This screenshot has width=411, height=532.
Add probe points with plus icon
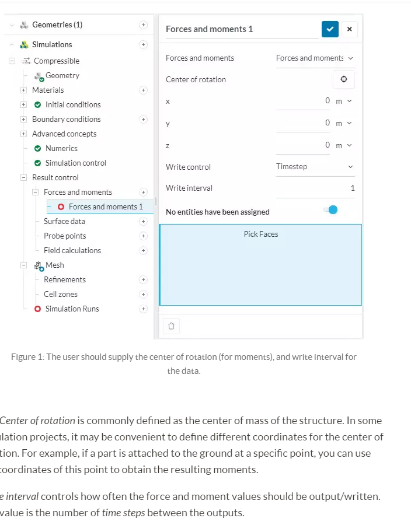point(143,236)
